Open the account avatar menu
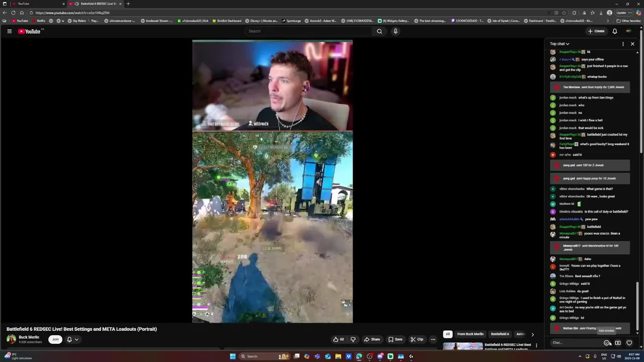The width and height of the screenshot is (644, 362). [x=628, y=31]
